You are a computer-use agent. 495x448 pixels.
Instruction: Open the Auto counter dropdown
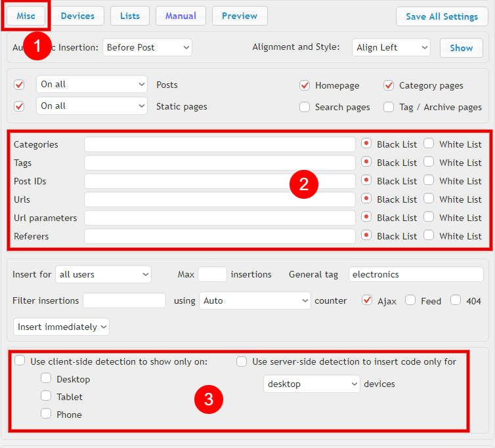pyautogui.click(x=255, y=300)
